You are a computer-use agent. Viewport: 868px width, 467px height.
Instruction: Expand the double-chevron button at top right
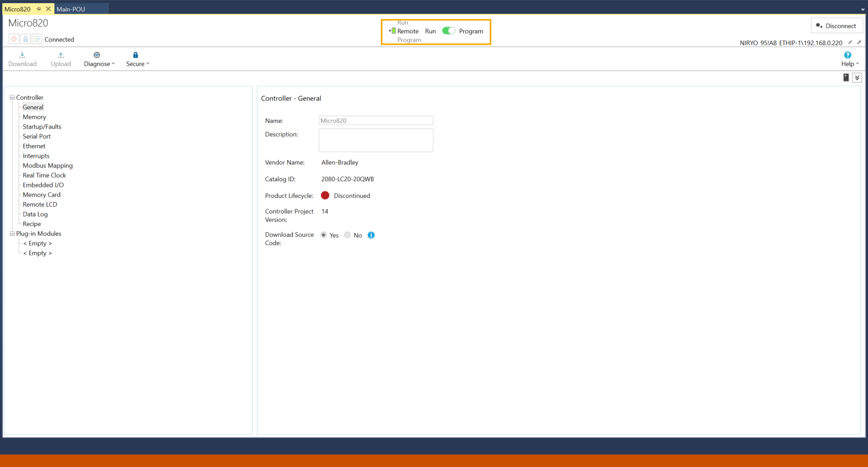click(x=857, y=78)
